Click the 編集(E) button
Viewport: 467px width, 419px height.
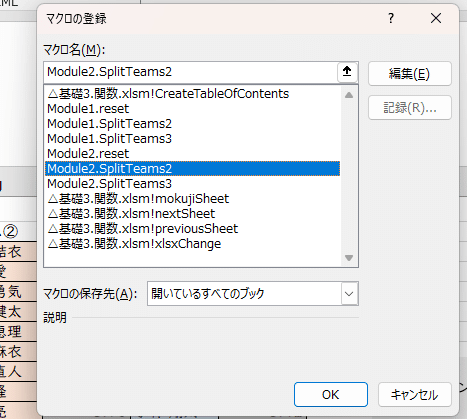[410, 74]
